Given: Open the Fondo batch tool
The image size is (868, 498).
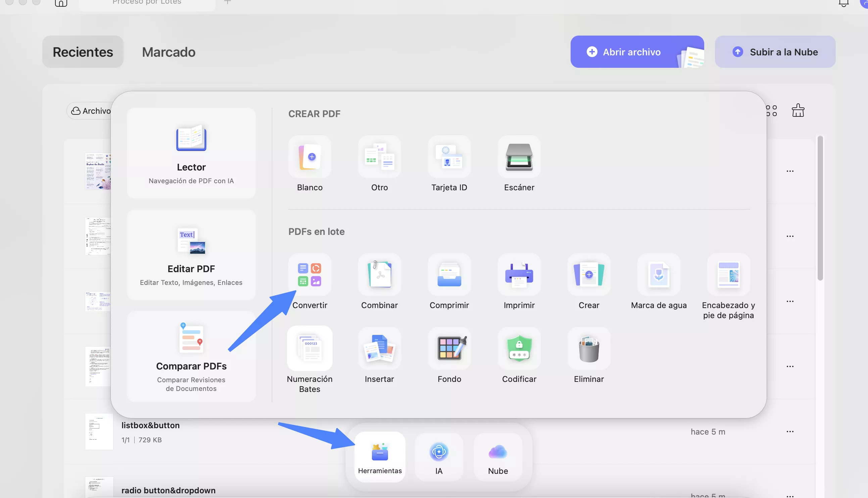Looking at the screenshot, I should coord(449,349).
